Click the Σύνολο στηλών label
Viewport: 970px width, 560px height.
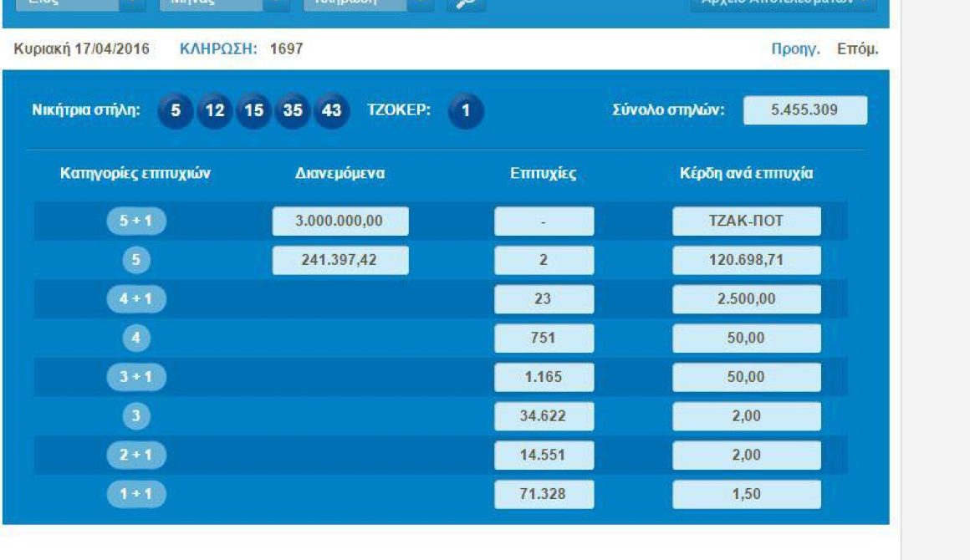click(668, 110)
